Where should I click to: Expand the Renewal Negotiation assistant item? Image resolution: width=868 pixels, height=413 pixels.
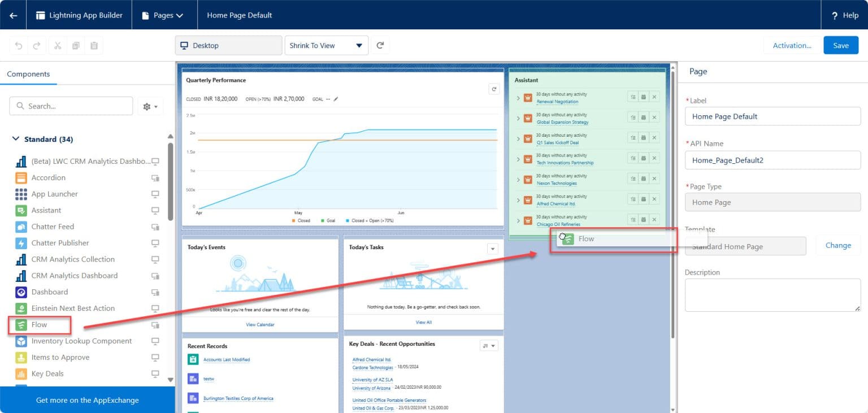[518, 98]
